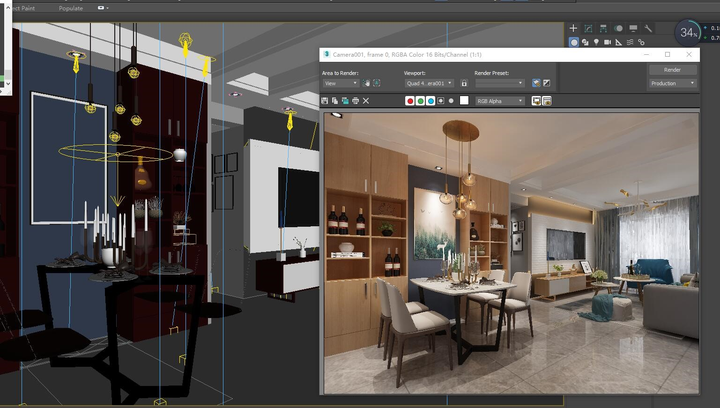720x408 pixels.
Task: Click the Clone Rendered Frame Window icon
Action: pos(345,101)
